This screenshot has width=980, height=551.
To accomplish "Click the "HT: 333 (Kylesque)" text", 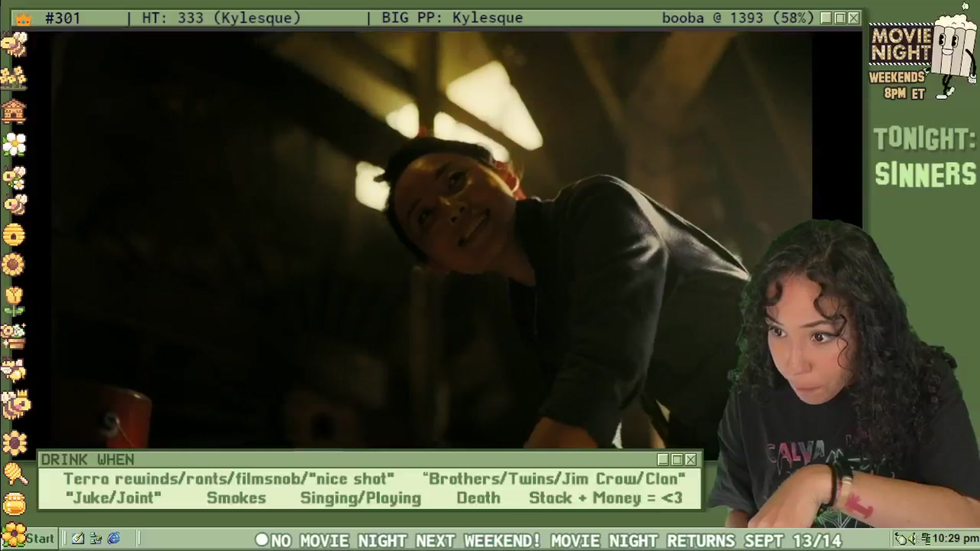I will click(221, 18).
